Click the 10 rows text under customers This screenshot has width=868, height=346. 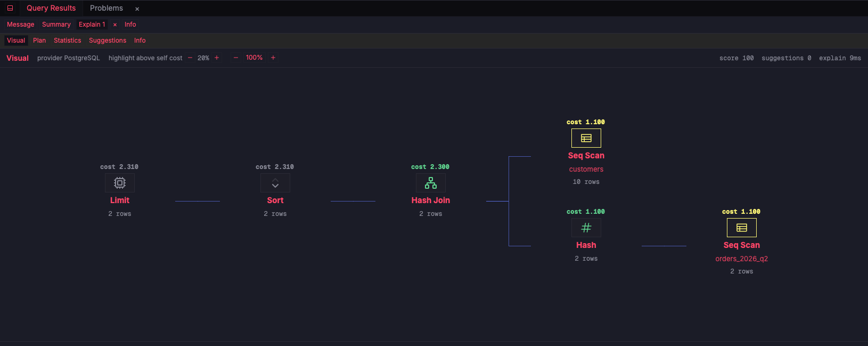pyautogui.click(x=586, y=182)
